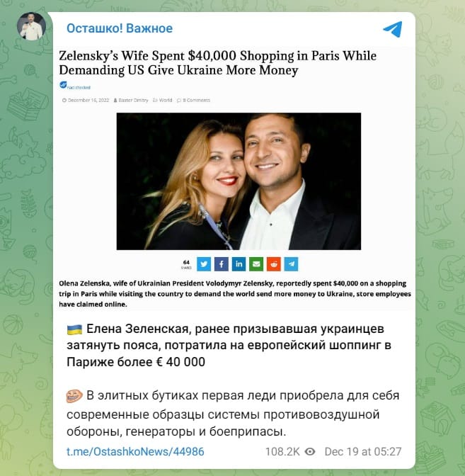Open the 8 Comments link
Viewport: 465px width, 476px height.
[x=193, y=100]
